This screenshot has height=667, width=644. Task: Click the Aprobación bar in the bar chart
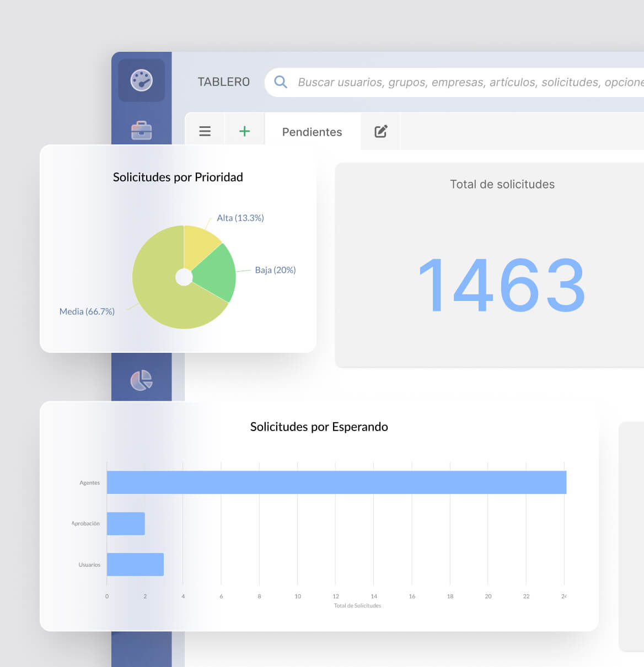(x=125, y=524)
